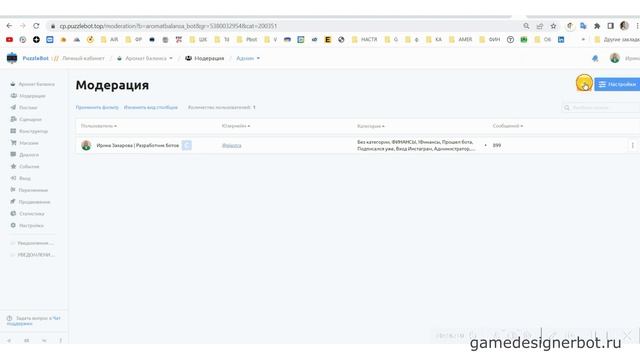Click the zoom magnifier icon in address bar
The image size is (640, 360).
[526, 26]
